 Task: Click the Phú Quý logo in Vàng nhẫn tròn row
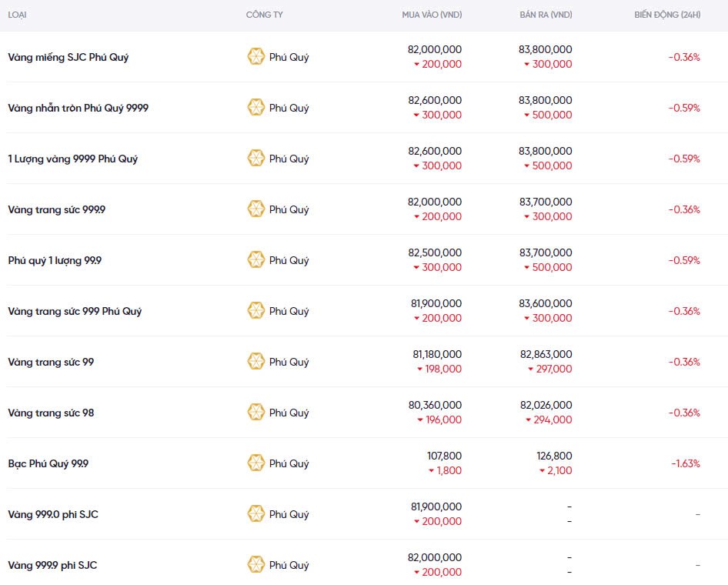255,108
